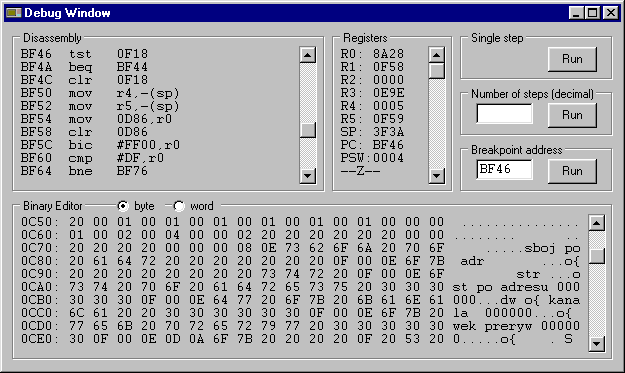Click register R2 value 0000

pos(389,80)
